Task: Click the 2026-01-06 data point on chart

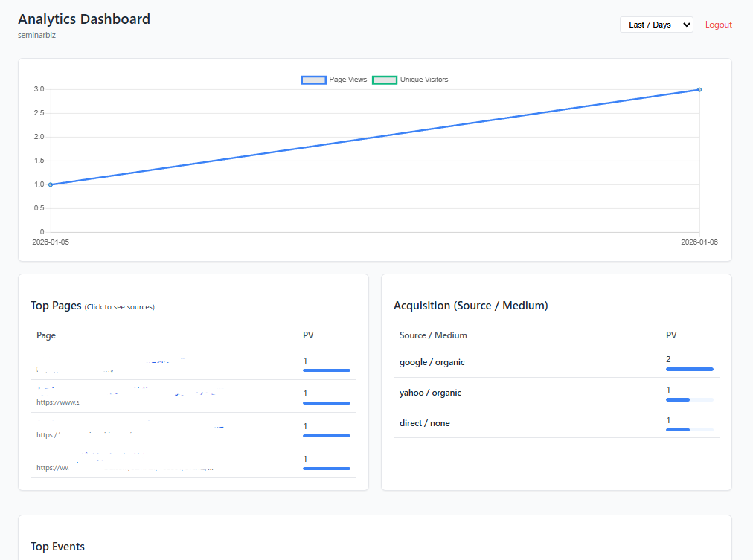Action: 699,90
